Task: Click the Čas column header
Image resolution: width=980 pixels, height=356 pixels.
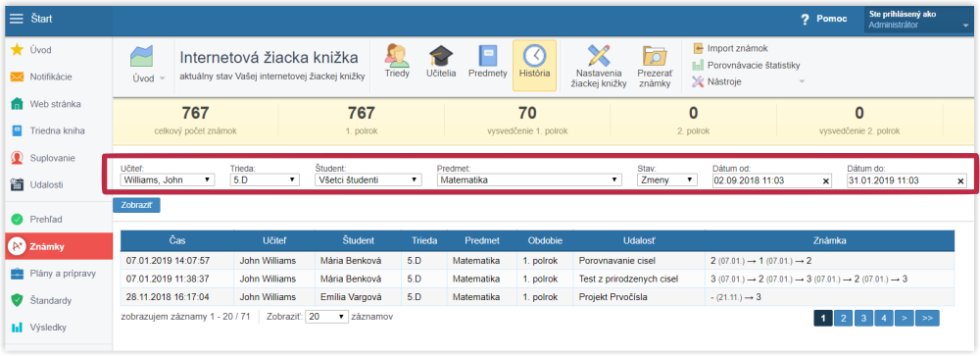Action: point(176,240)
